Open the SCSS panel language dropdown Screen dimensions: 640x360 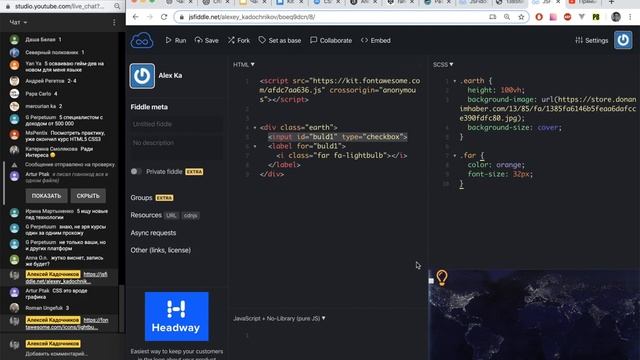point(443,64)
